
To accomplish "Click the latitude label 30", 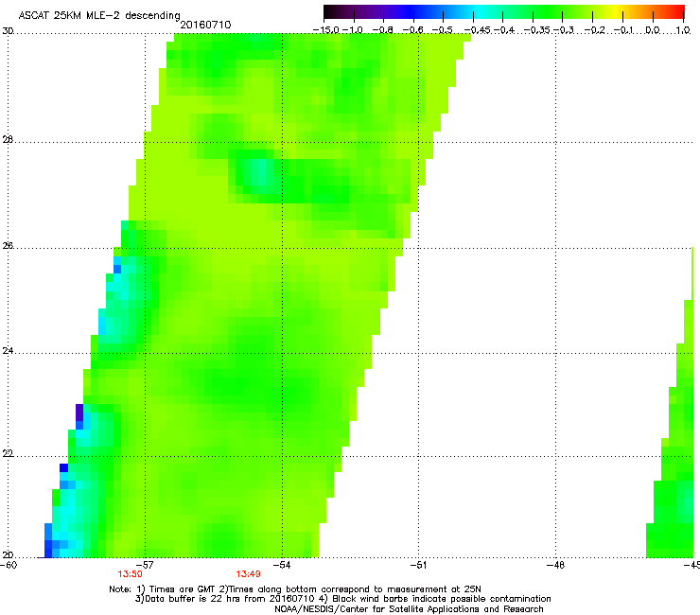I will point(8,31).
